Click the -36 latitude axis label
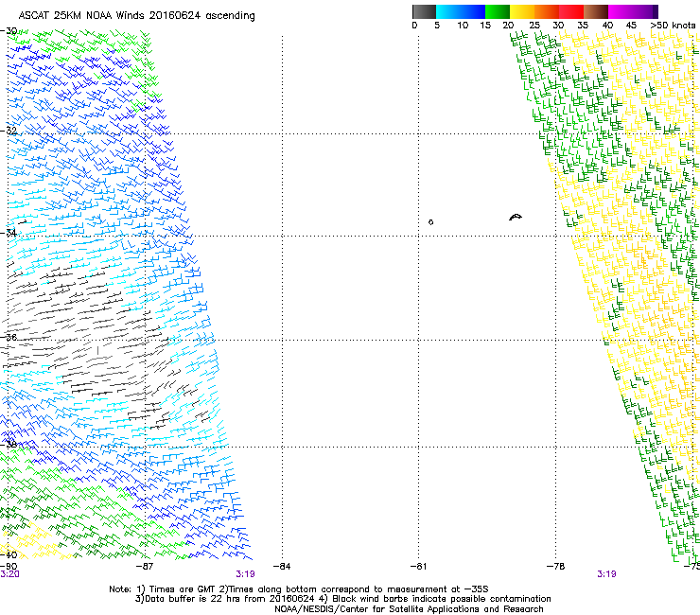This screenshot has width=700, height=615. 9,337
